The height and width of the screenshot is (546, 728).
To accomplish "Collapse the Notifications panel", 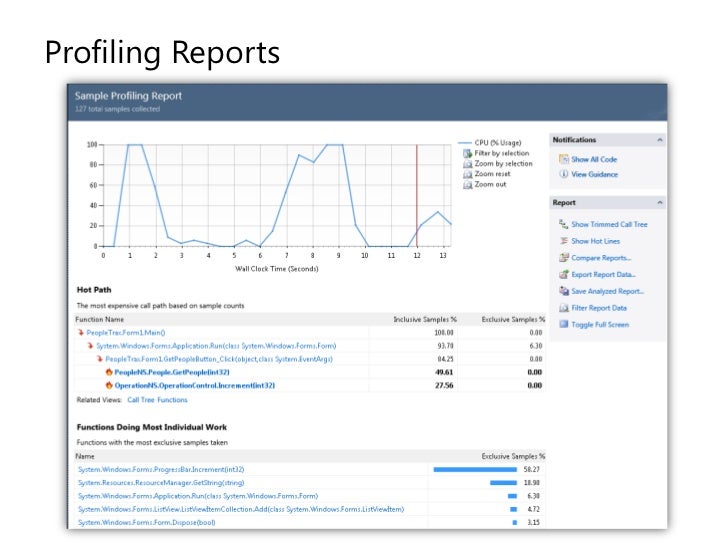I will 660,140.
